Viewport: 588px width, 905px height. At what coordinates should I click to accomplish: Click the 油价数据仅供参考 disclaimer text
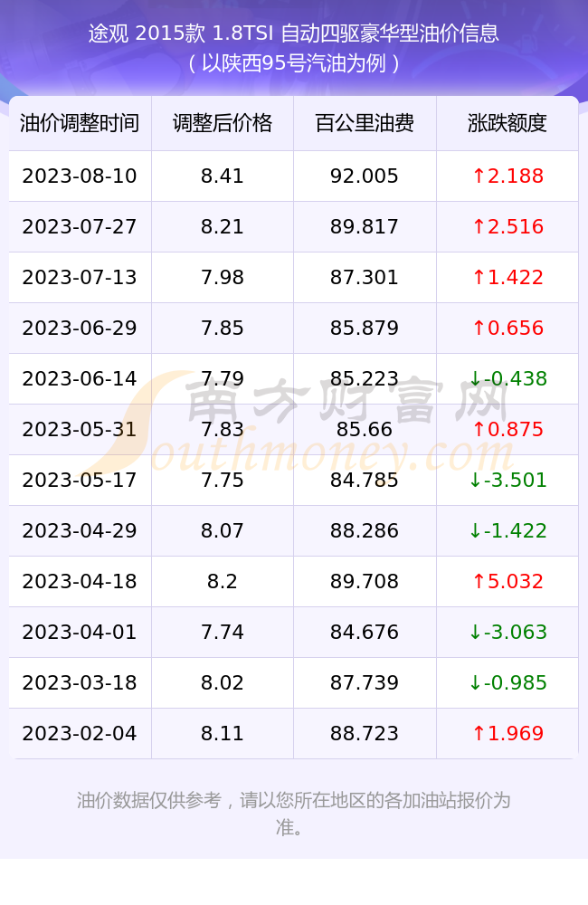point(294,814)
